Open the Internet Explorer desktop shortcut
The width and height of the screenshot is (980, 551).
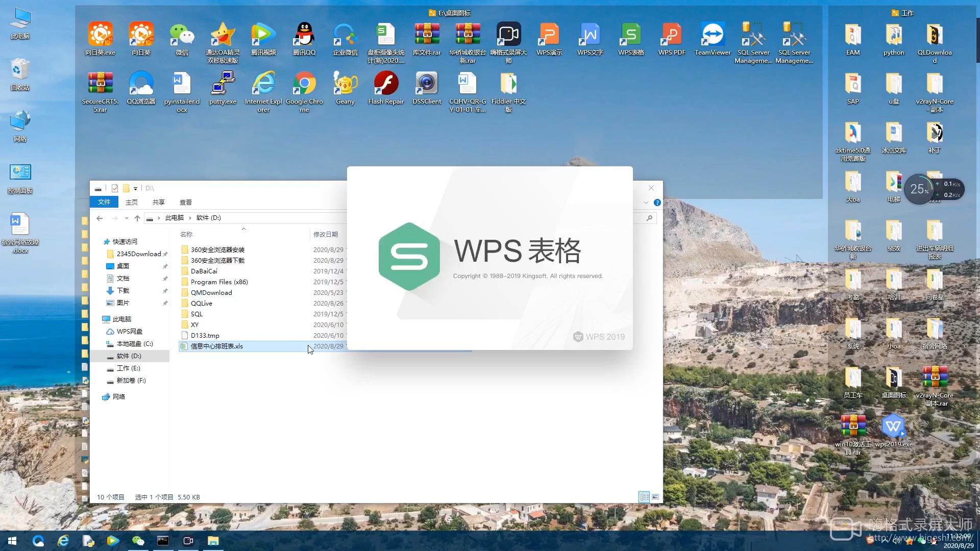pos(263,93)
